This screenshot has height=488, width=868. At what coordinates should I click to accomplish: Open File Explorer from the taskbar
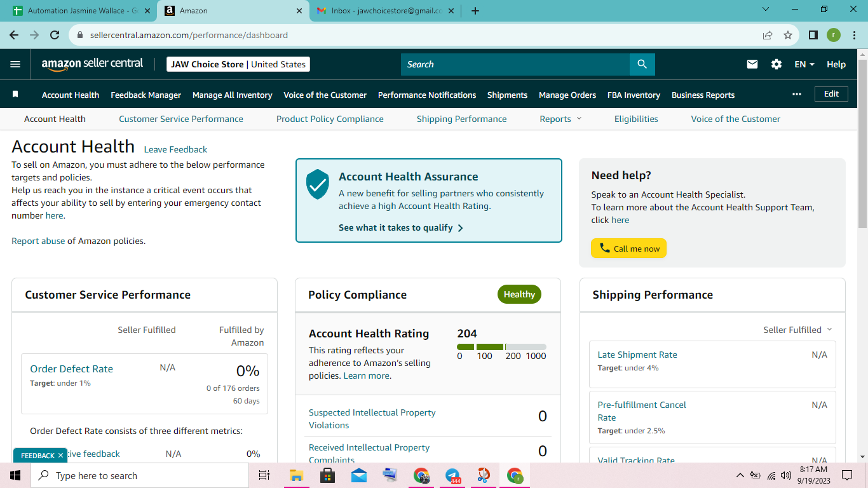click(x=296, y=475)
